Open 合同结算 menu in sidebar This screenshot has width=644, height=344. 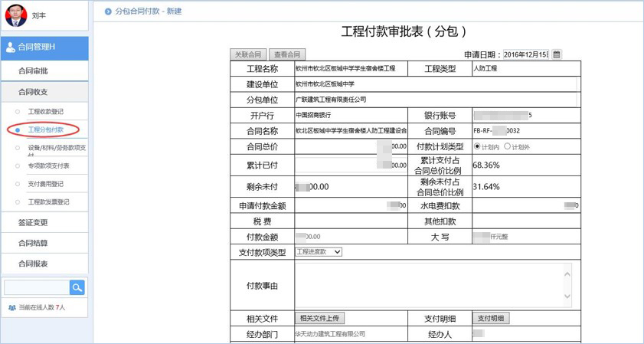[33, 244]
